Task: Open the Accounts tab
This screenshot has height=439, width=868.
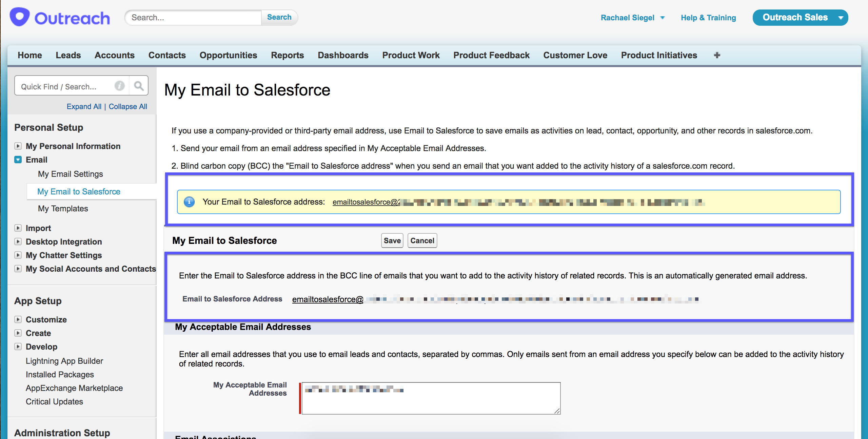Action: coord(115,55)
